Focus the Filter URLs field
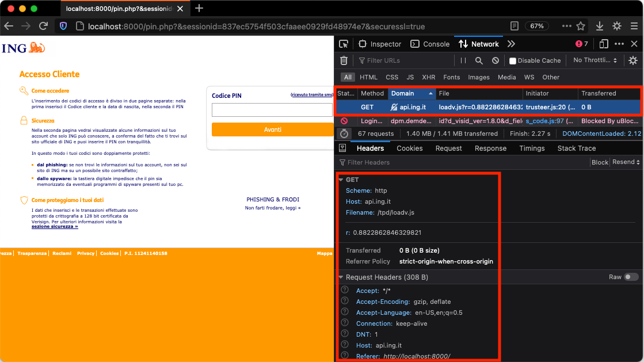 click(405, 60)
